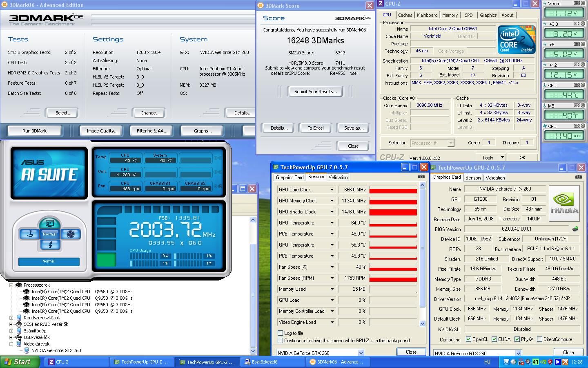Click the green 41 temperature tray icon

tap(536, 362)
